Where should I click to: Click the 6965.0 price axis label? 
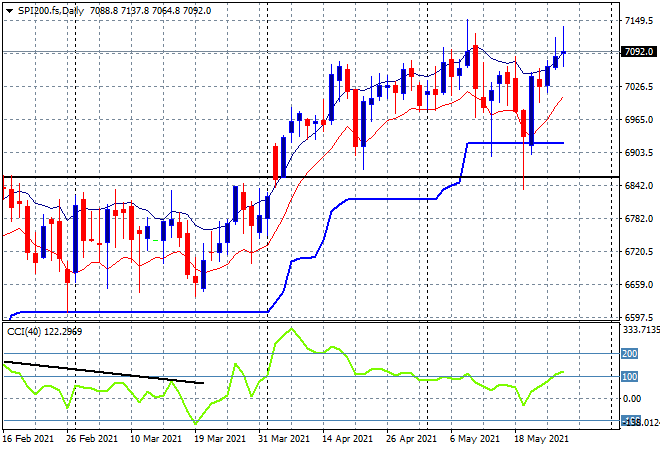[x=639, y=120]
